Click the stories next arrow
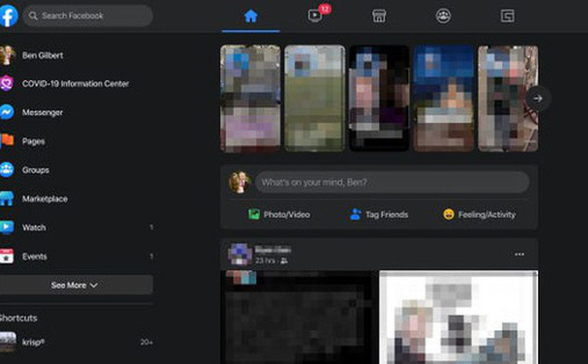The height and width of the screenshot is (364, 588). point(538,99)
